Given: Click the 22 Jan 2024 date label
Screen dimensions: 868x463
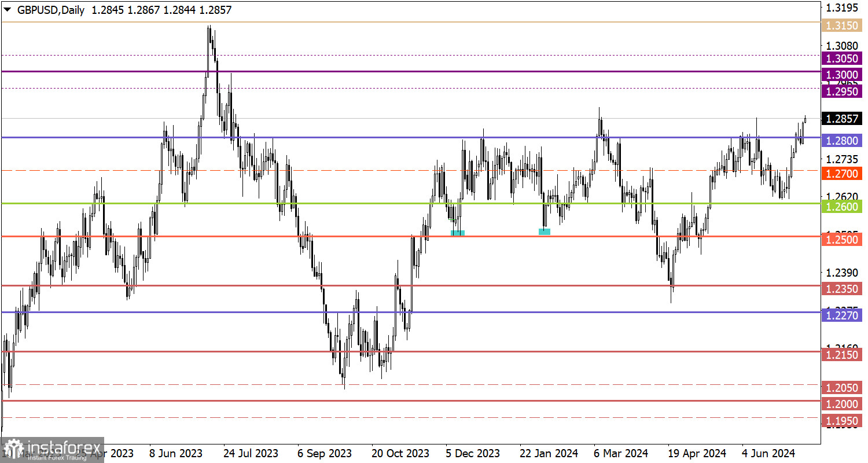Looking at the screenshot, I should coord(549,453).
